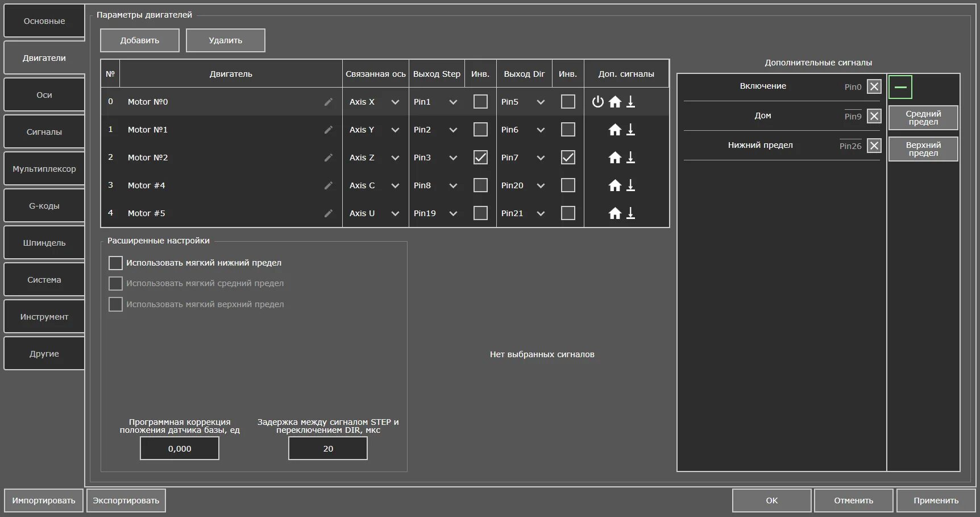Image resolution: width=980 pixels, height=517 pixels.
Task: Click the lower limit icon for Motor №0
Action: click(x=630, y=102)
